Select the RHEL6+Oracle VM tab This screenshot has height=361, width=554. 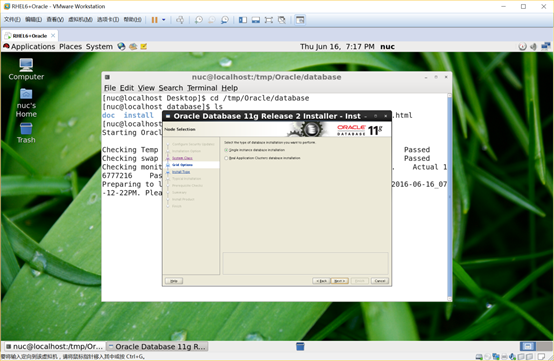pyautogui.click(x=30, y=36)
